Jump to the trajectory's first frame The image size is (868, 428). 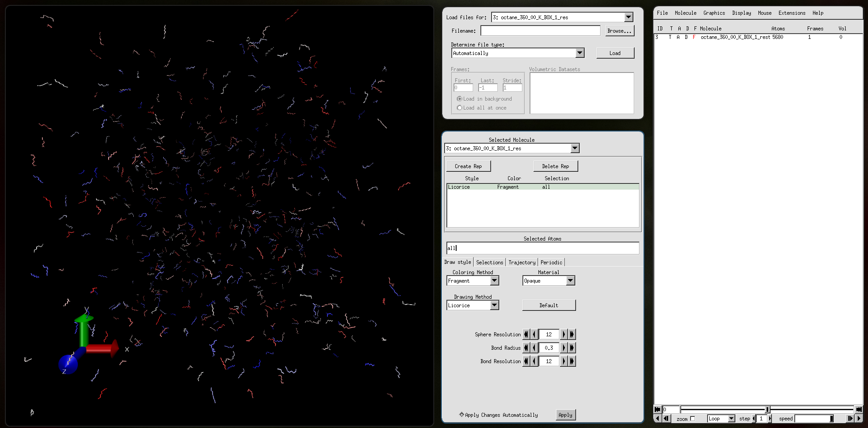(657, 409)
